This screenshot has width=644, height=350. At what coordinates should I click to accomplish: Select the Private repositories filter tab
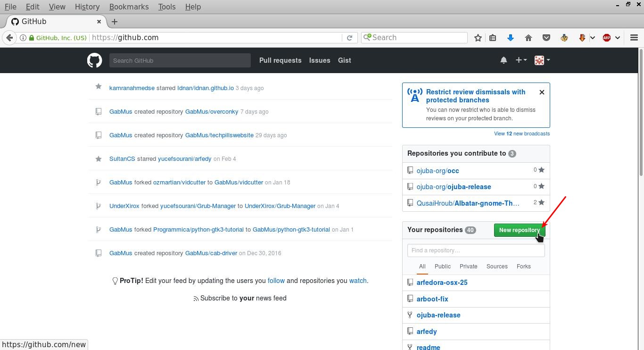tap(468, 267)
